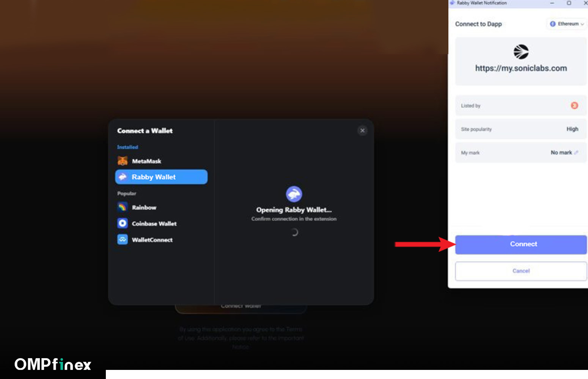
Task: Open the https://my.soniclabs.com link
Action: coord(520,68)
